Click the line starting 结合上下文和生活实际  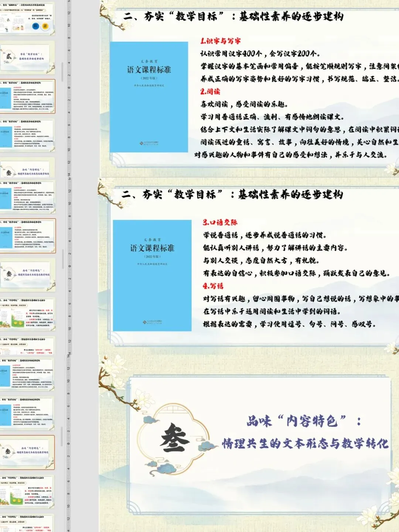300,129
